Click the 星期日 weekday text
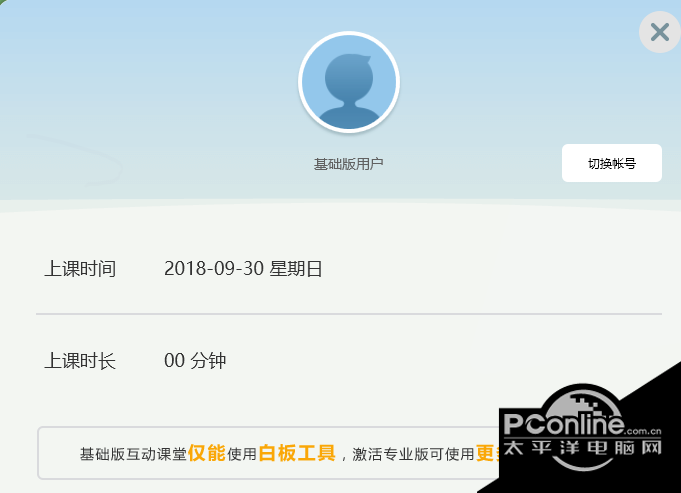The height and width of the screenshot is (493, 681). click(x=295, y=268)
